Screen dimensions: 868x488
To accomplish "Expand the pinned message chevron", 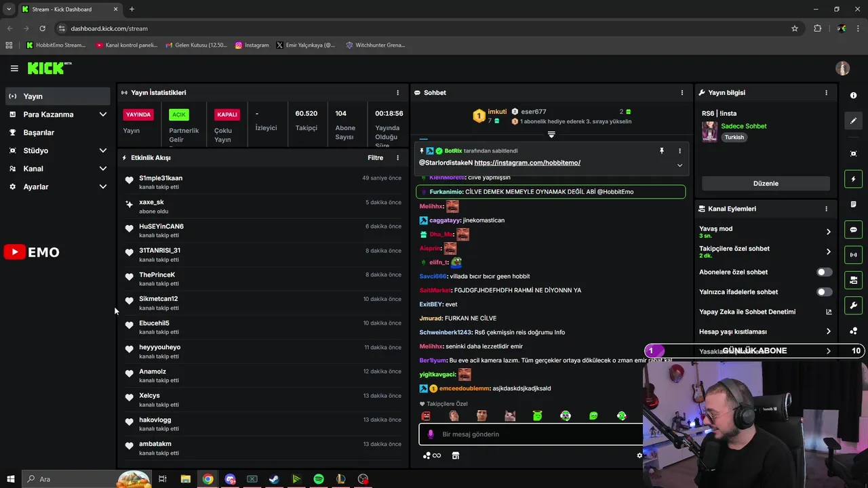I will [679, 165].
